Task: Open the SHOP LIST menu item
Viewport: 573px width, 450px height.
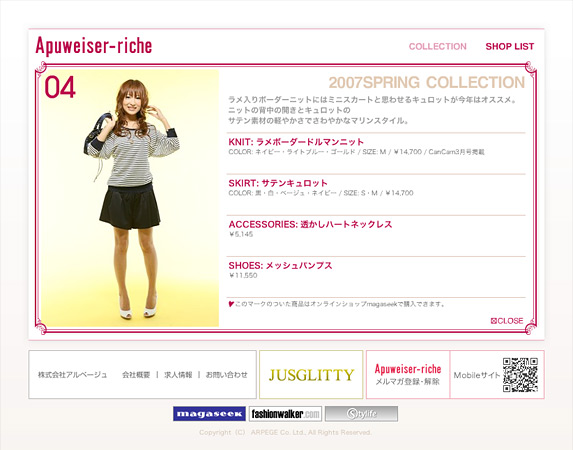Action: pyautogui.click(x=509, y=46)
